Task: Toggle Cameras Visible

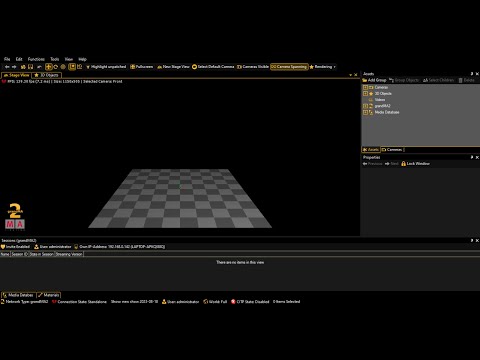Action: pos(253,67)
